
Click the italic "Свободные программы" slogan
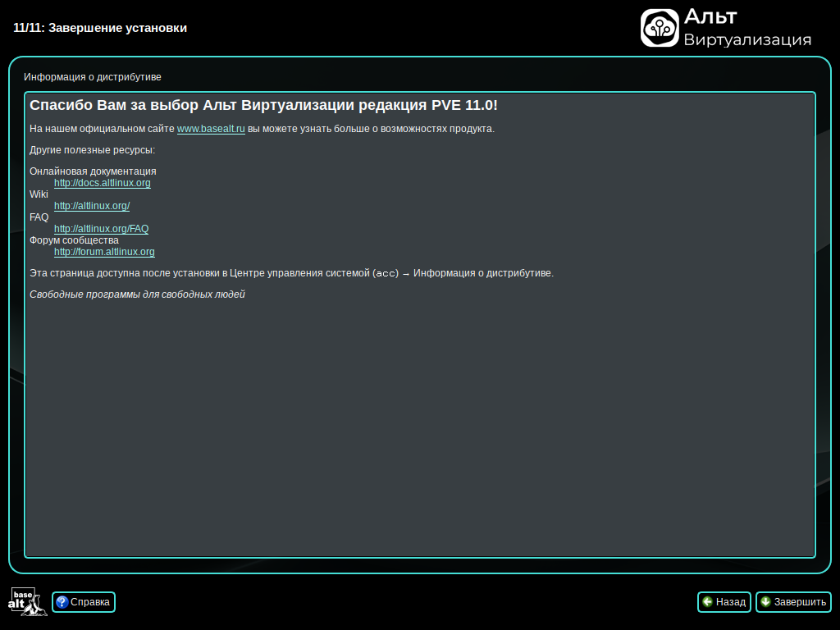click(x=137, y=294)
